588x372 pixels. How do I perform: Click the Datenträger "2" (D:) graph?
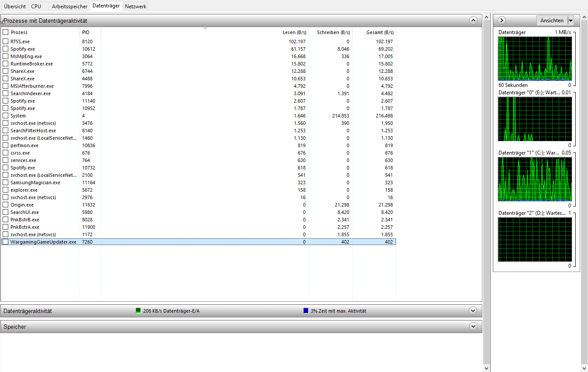click(535, 239)
